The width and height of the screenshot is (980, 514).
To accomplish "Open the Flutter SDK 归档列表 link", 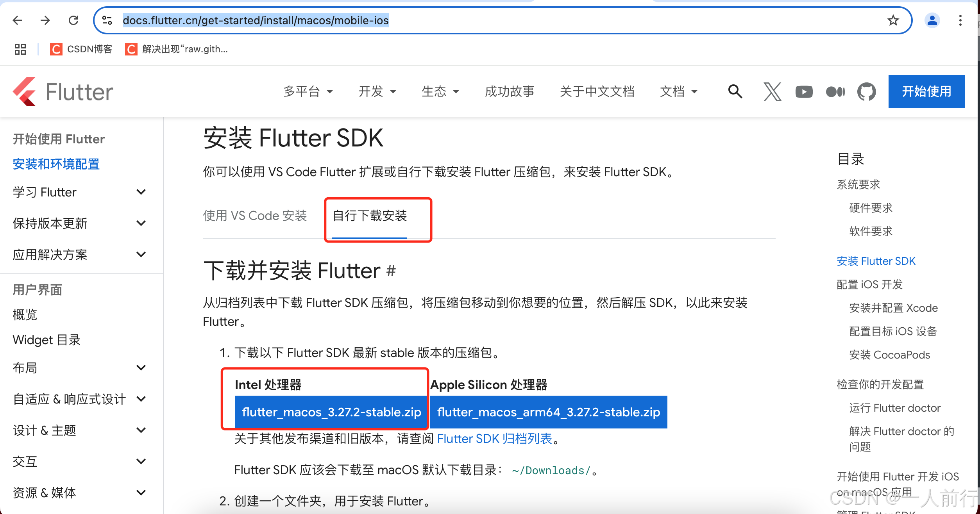I will click(494, 439).
